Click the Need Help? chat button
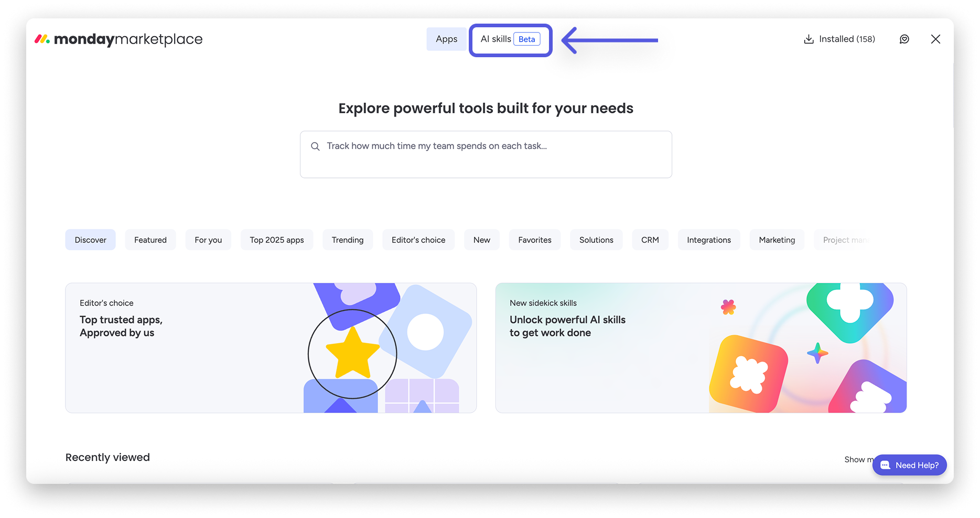Image resolution: width=980 pixels, height=518 pixels. pos(909,465)
